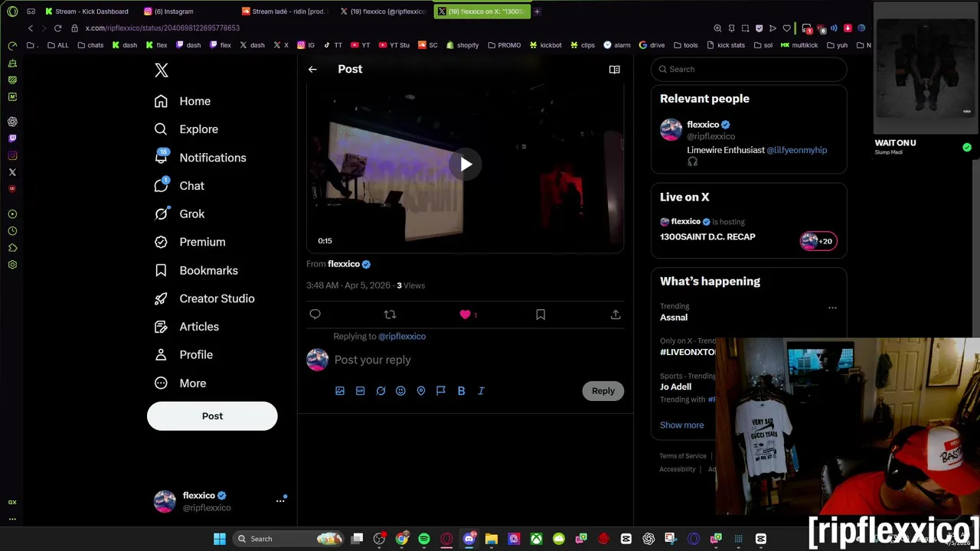Open trending options dots for Assnal
Viewport: 980px width, 551px height.
[x=832, y=308]
